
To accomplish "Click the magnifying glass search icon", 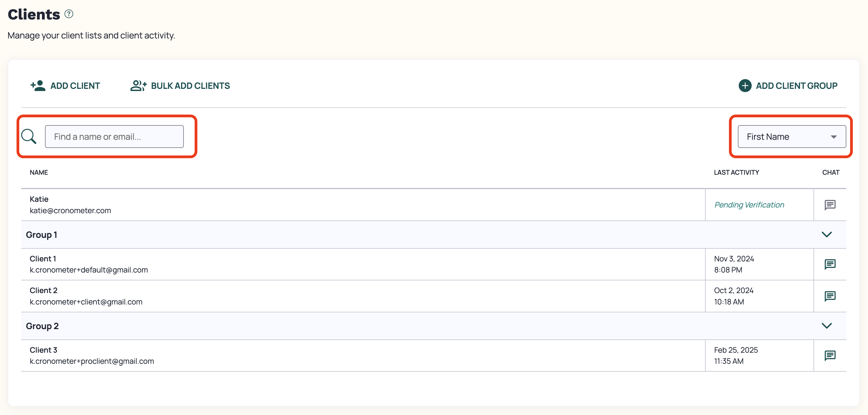I will click(29, 137).
